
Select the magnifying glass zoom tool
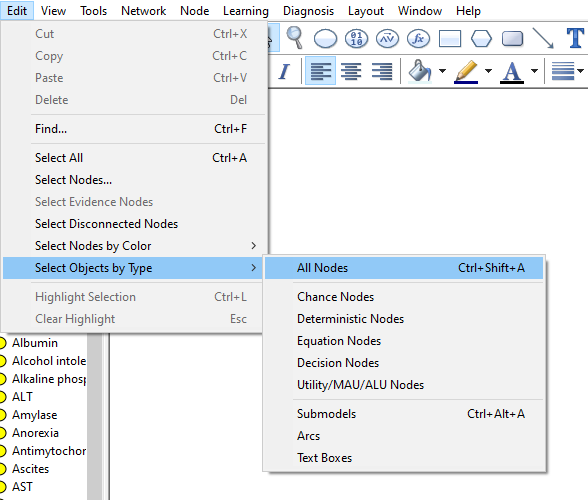tap(294, 38)
